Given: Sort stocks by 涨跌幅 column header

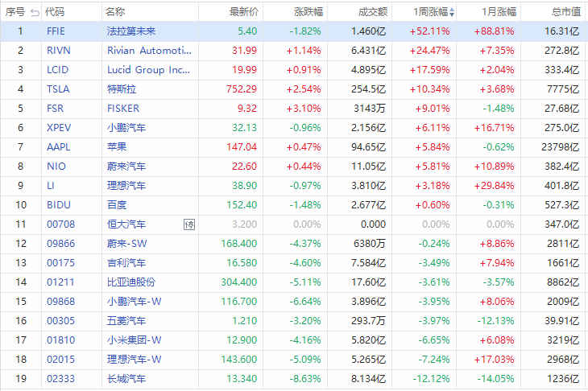Looking at the screenshot, I should 308,12.
